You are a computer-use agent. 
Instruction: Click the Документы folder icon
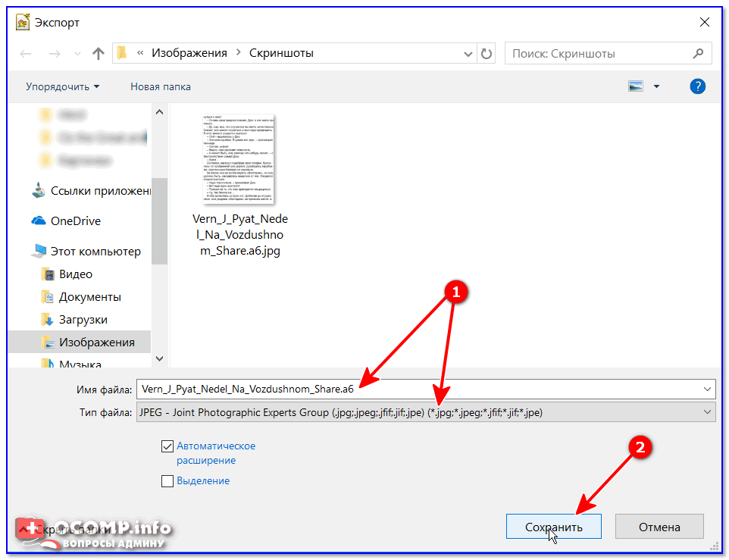point(48,297)
